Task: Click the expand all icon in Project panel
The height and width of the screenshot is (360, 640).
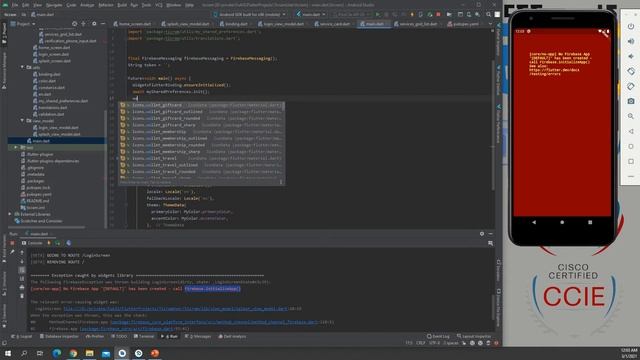Action: pos(83,24)
